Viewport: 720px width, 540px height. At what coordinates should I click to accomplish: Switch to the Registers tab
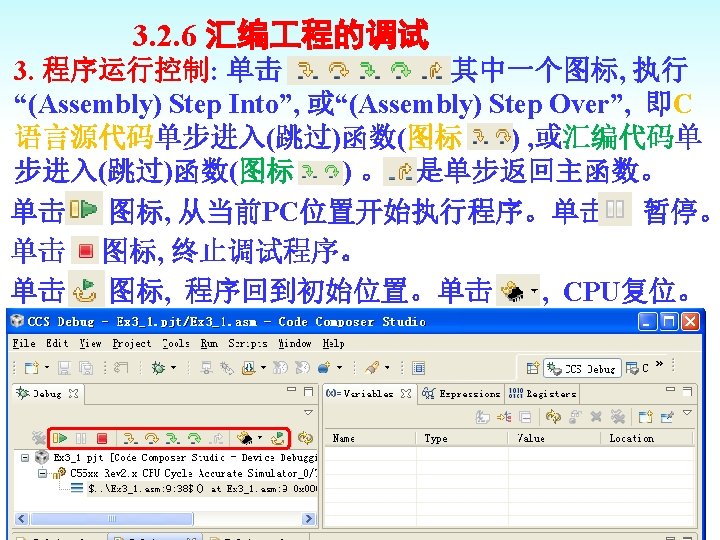(x=542, y=394)
